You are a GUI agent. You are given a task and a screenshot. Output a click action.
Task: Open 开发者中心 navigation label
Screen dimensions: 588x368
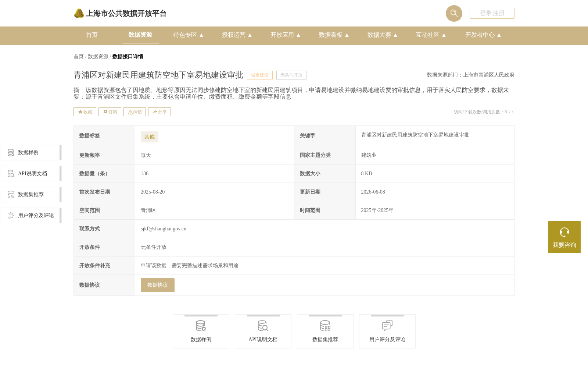480,35
